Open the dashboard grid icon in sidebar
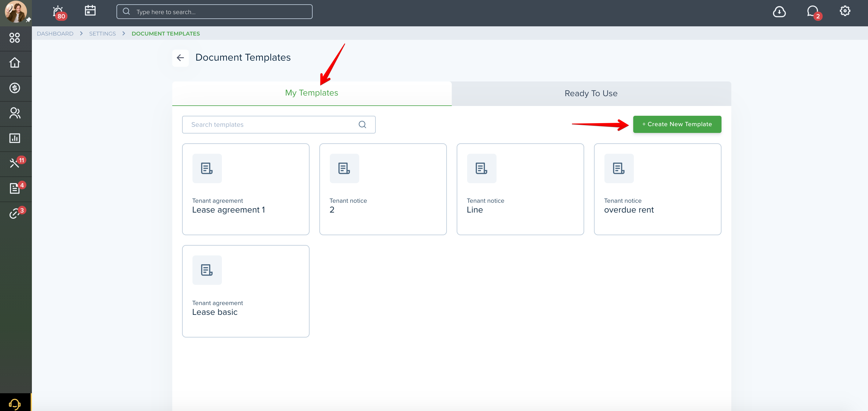The image size is (868, 411). click(x=14, y=38)
